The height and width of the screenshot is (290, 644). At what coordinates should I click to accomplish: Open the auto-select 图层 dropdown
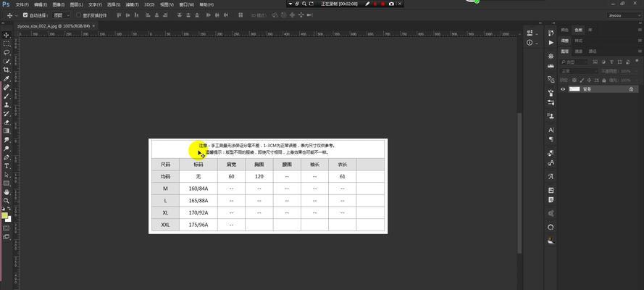click(x=62, y=15)
